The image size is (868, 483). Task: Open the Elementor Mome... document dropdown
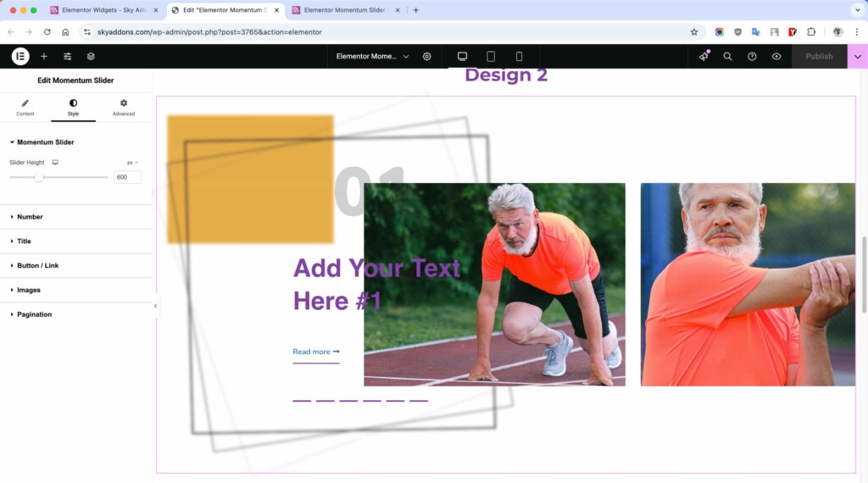[372, 56]
